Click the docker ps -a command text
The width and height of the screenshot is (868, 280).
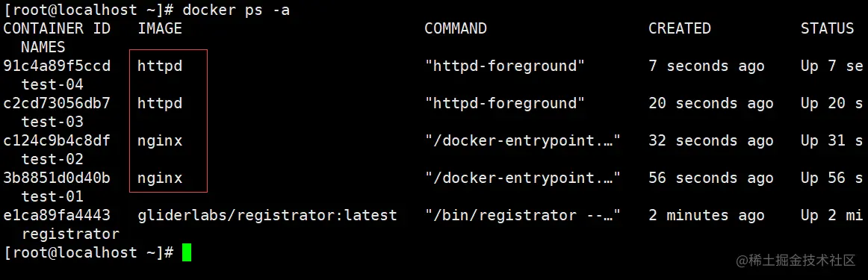tap(236, 10)
